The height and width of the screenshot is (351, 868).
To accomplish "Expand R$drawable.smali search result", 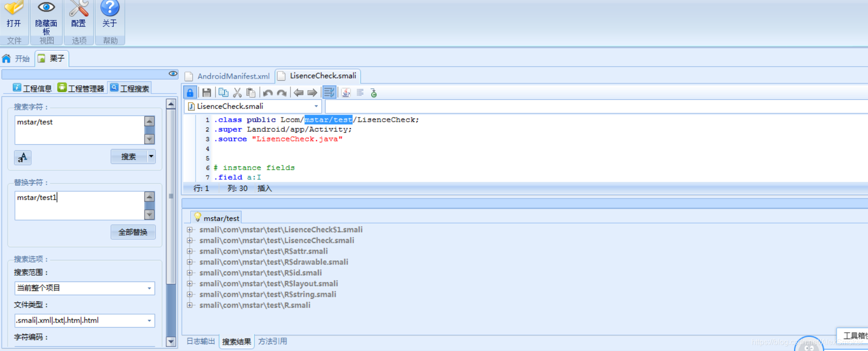I will pyautogui.click(x=190, y=262).
